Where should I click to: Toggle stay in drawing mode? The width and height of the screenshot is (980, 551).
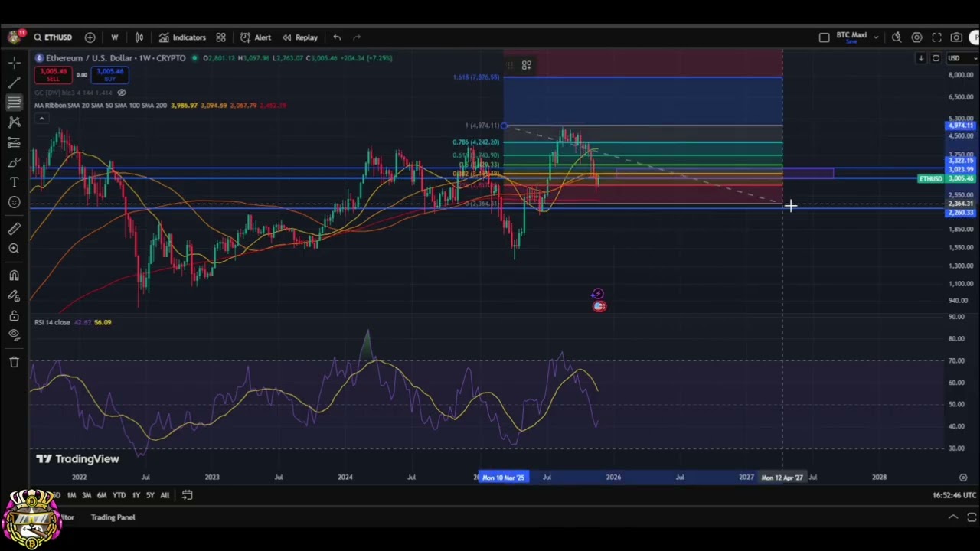click(x=14, y=295)
